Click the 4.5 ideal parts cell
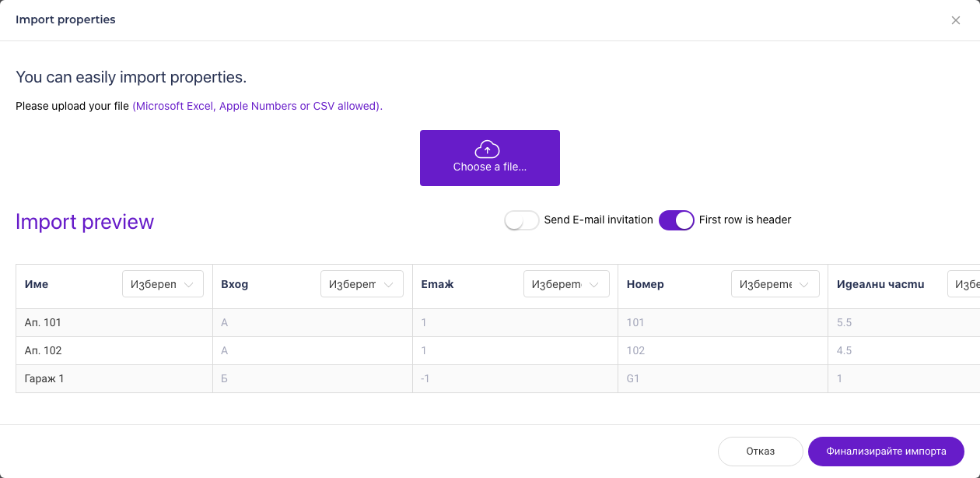The width and height of the screenshot is (980, 478). coord(904,350)
